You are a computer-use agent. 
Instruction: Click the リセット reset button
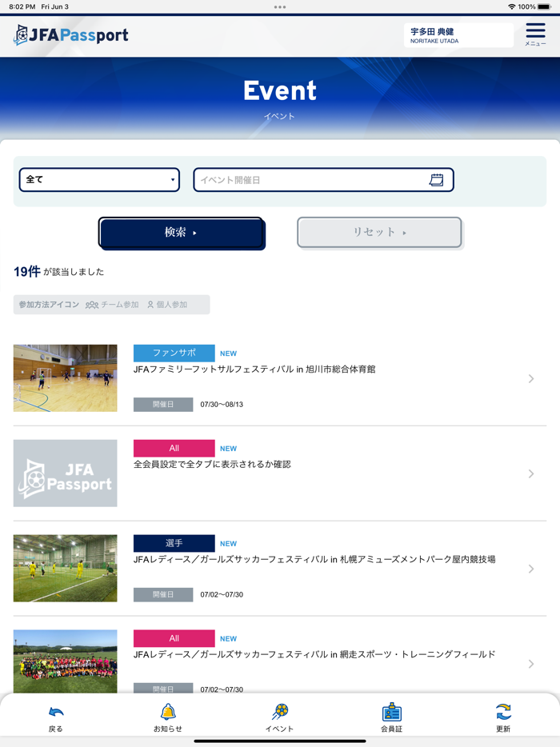pos(379,233)
